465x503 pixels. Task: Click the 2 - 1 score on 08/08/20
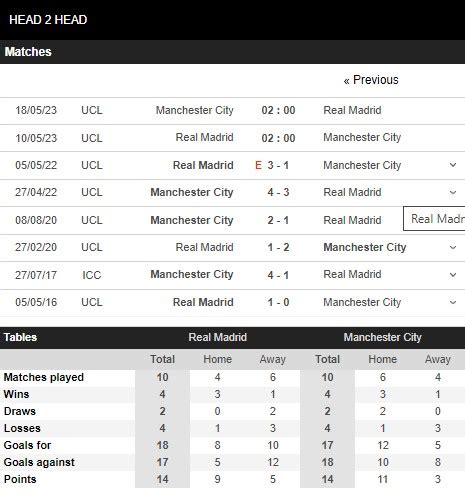click(x=278, y=220)
